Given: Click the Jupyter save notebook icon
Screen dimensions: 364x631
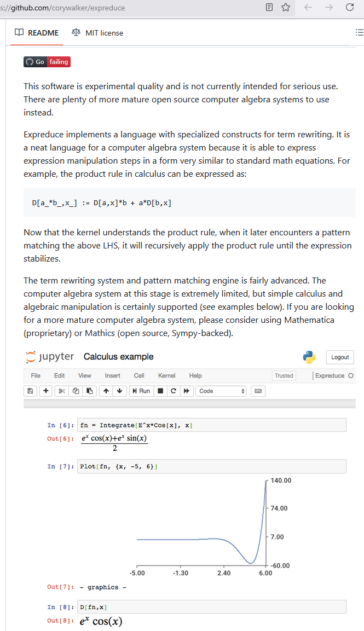Looking at the screenshot, I should pyautogui.click(x=31, y=391).
